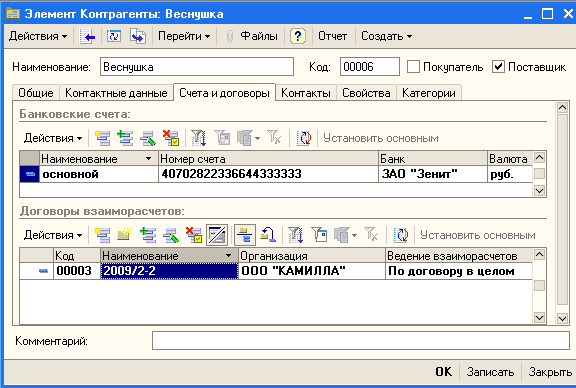Click contracts filter and sort icon
576x388 pixels.
tap(296, 235)
